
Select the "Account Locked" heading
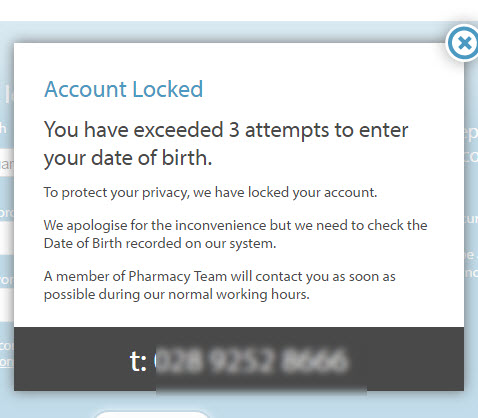[124, 89]
